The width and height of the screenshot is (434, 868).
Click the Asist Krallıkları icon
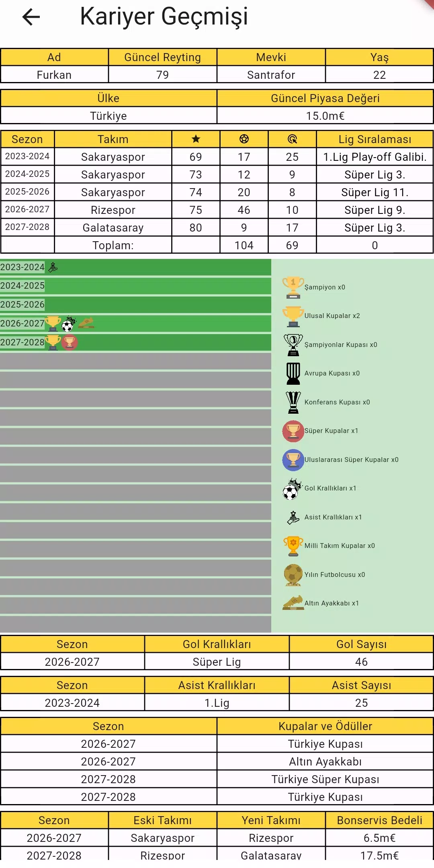[293, 517]
